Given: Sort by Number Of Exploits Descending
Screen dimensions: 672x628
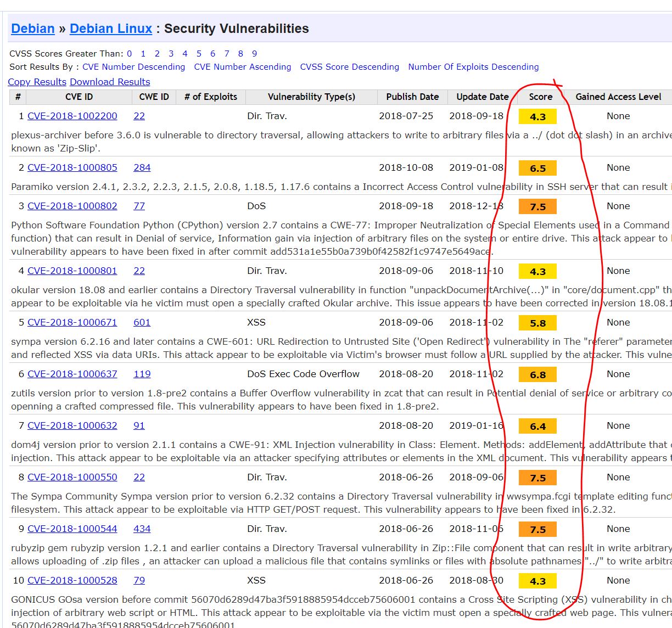Looking at the screenshot, I should 473,66.
